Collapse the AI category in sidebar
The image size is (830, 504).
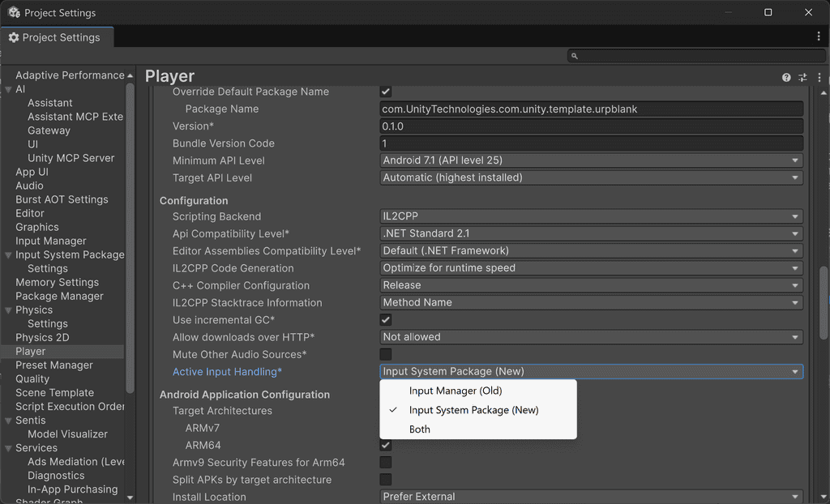[8, 89]
